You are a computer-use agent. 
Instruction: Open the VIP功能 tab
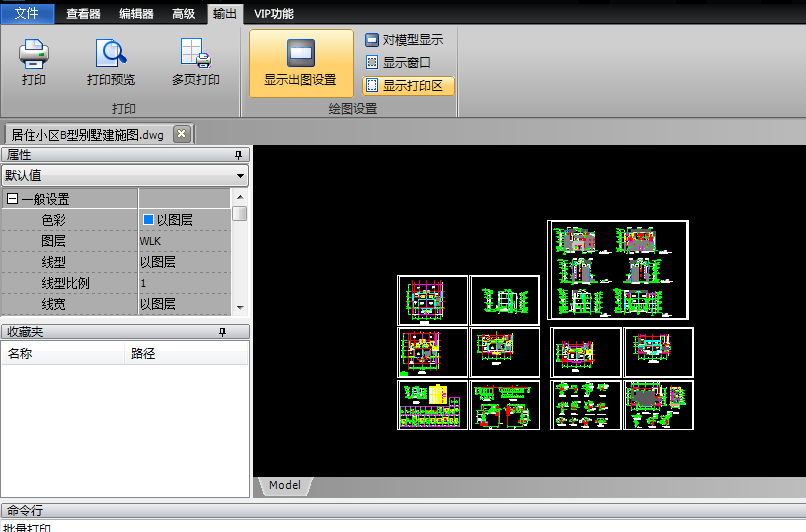click(273, 14)
